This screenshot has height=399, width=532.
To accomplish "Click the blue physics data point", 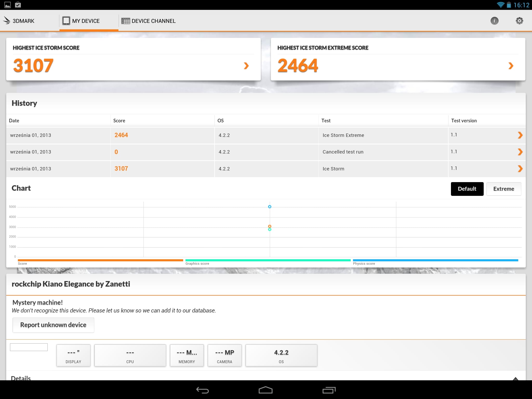I will point(270,207).
